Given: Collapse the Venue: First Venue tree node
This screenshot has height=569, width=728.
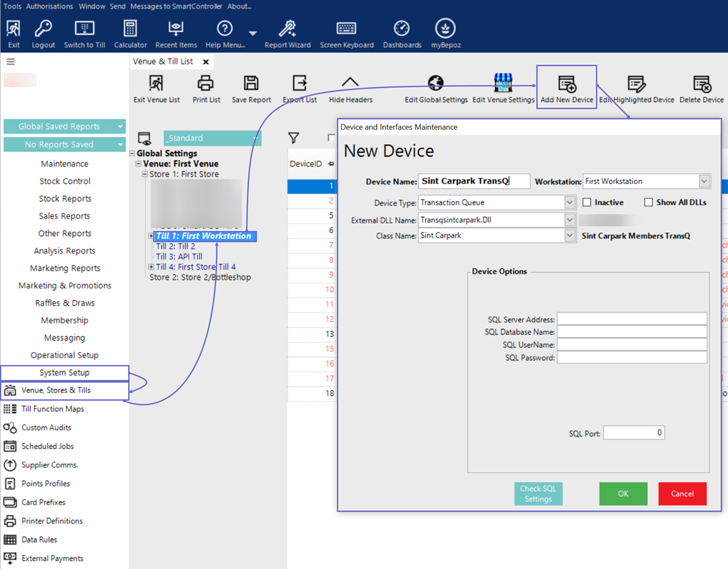Looking at the screenshot, I should pyautogui.click(x=138, y=164).
